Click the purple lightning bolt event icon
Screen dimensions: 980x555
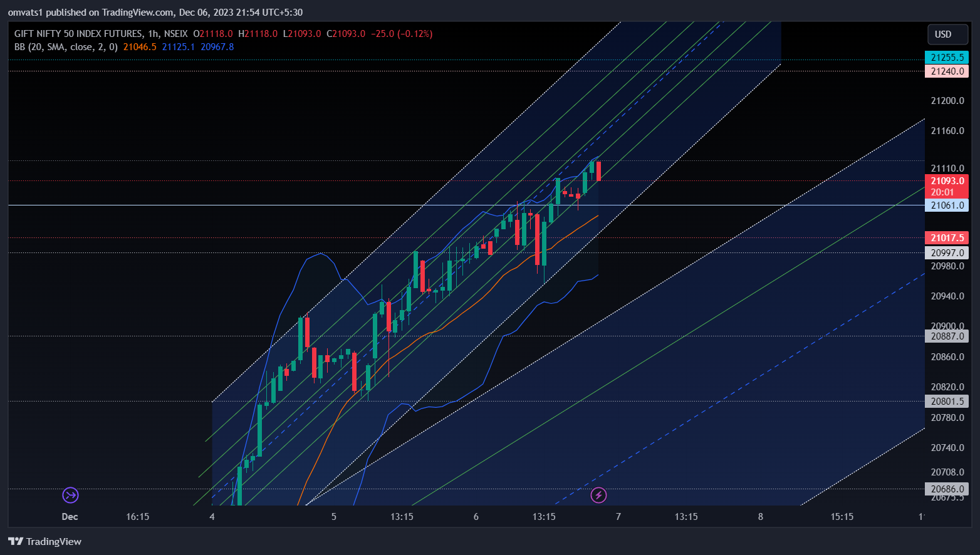click(x=598, y=495)
